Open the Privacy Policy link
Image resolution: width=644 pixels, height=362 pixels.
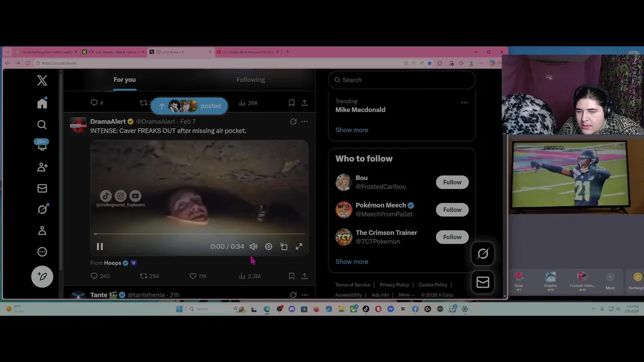coord(394,285)
